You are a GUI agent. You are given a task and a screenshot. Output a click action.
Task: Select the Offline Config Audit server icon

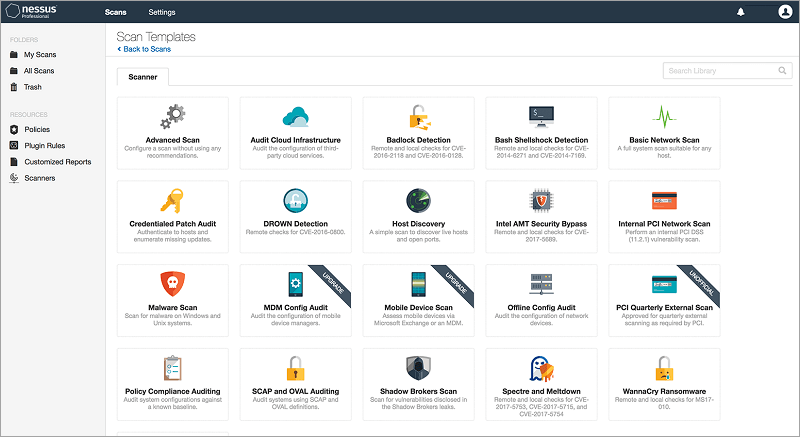tap(541, 284)
